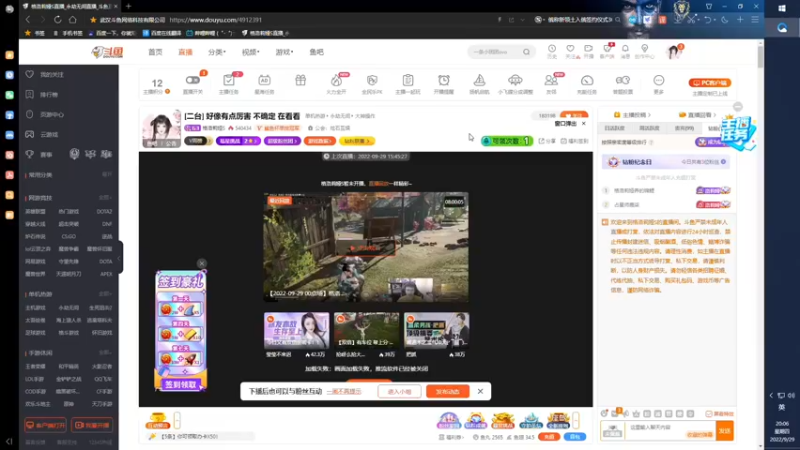Select APEX in the sidebar categories
800x450 pixels.
pyautogui.click(x=106, y=274)
